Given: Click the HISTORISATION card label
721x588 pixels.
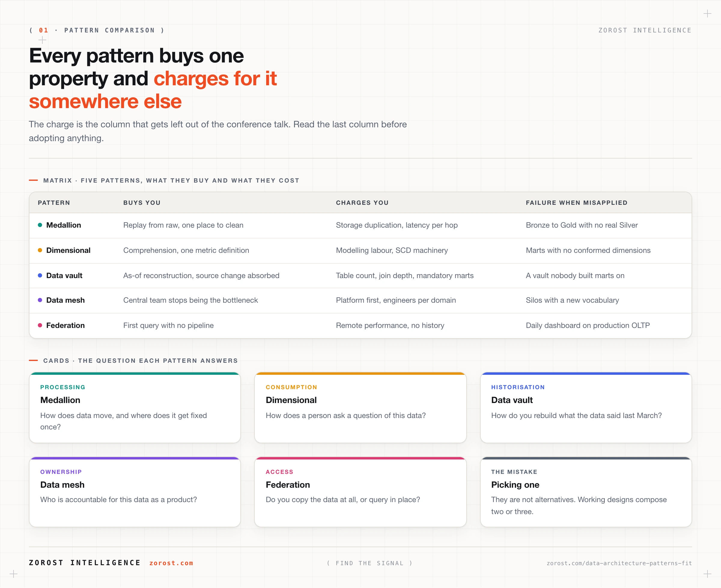Looking at the screenshot, I should point(518,387).
